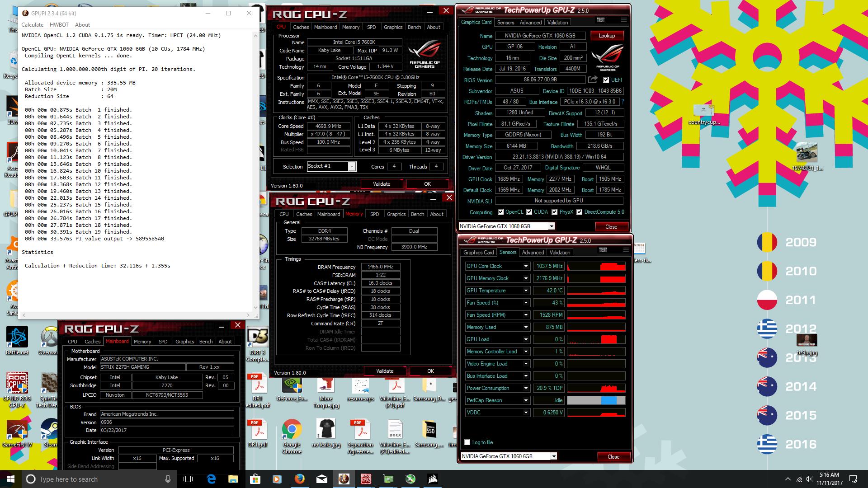Toggle the UEFI checkbox
868x488 pixels.
tap(606, 80)
